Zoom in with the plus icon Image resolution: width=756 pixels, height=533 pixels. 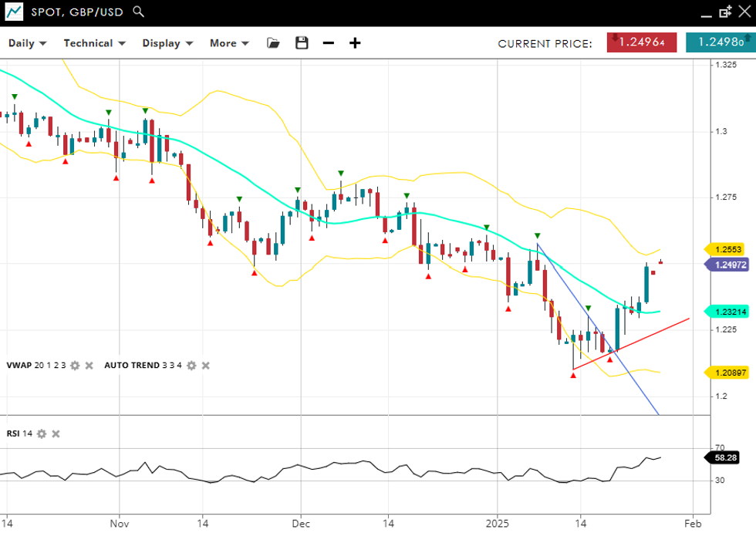[x=355, y=43]
